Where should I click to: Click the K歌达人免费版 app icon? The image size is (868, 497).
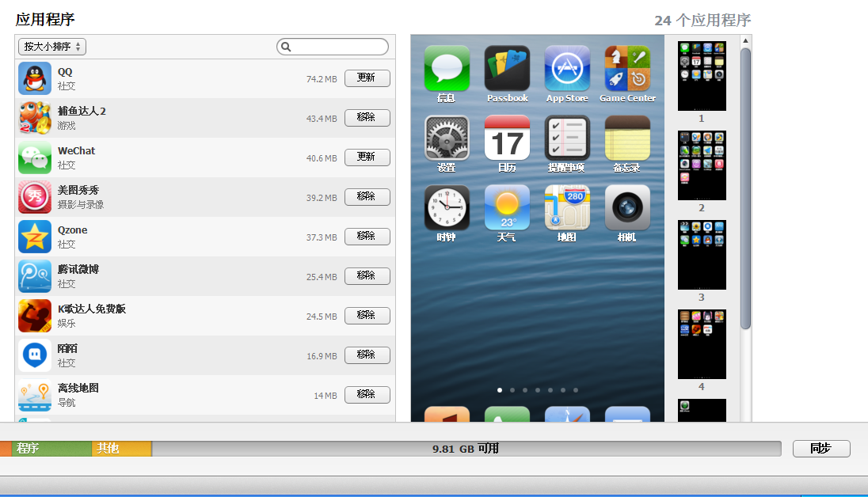35,316
